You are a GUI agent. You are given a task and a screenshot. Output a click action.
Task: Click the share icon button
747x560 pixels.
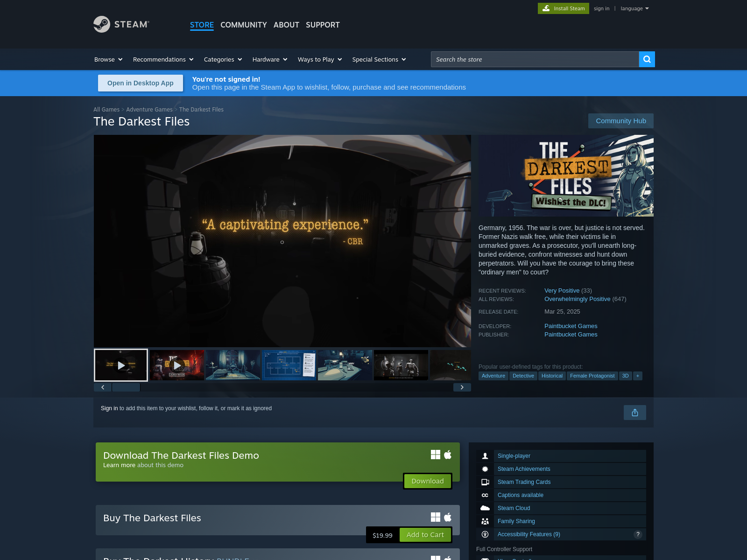pyautogui.click(x=635, y=413)
